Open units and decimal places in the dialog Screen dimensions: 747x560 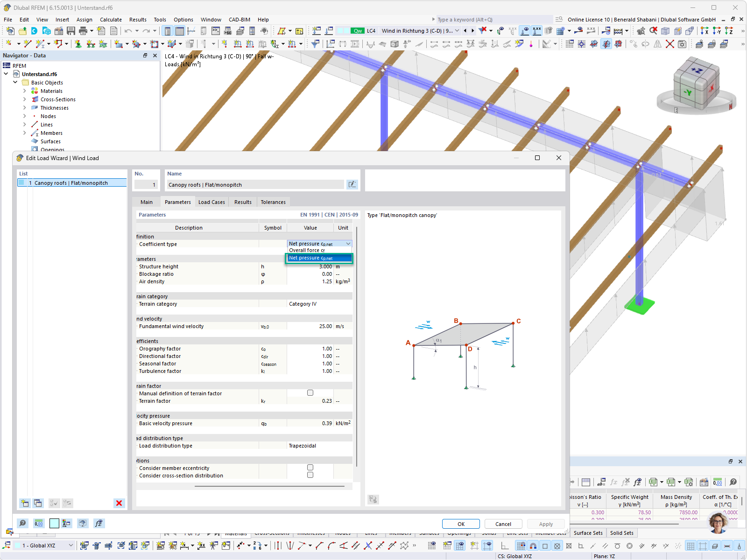coord(39,524)
